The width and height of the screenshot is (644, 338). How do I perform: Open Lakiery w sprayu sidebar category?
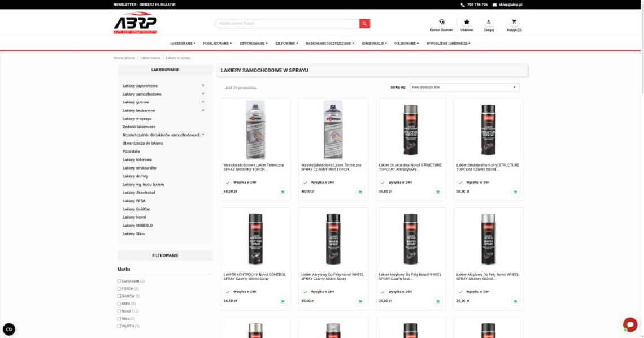click(137, 119)
